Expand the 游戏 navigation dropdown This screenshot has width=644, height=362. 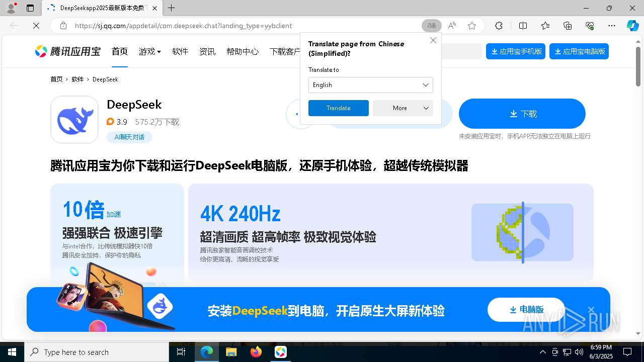click(x=150, y=51)
